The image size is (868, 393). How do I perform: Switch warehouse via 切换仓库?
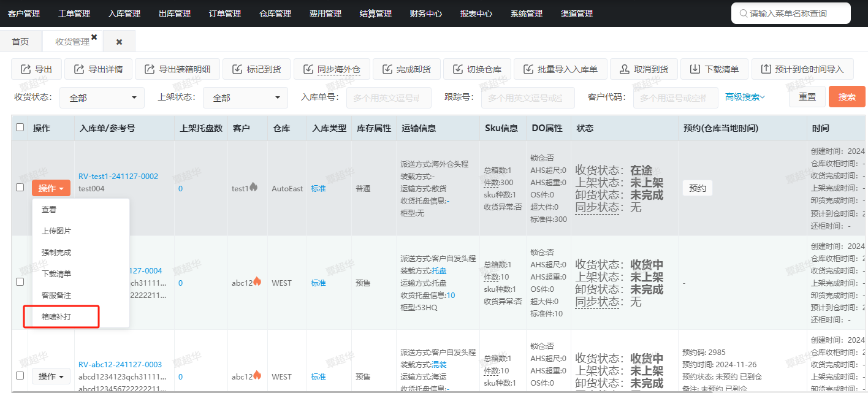click(476, 69)
